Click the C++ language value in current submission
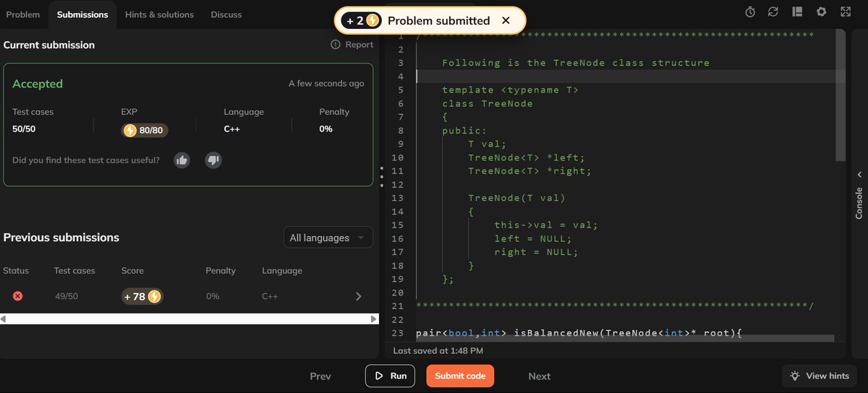The height and width of the screenshot is (393, 868). [232, 129]
